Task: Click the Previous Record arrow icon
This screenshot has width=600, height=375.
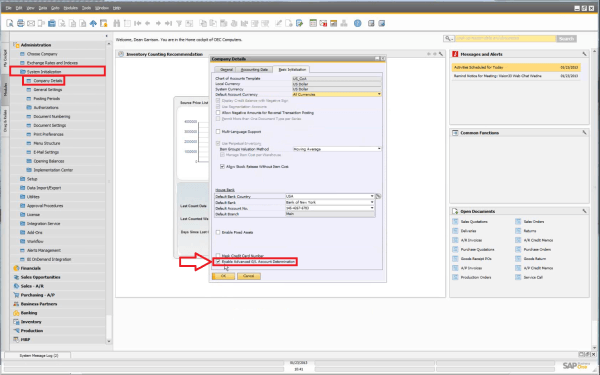Action: [148, 23]
